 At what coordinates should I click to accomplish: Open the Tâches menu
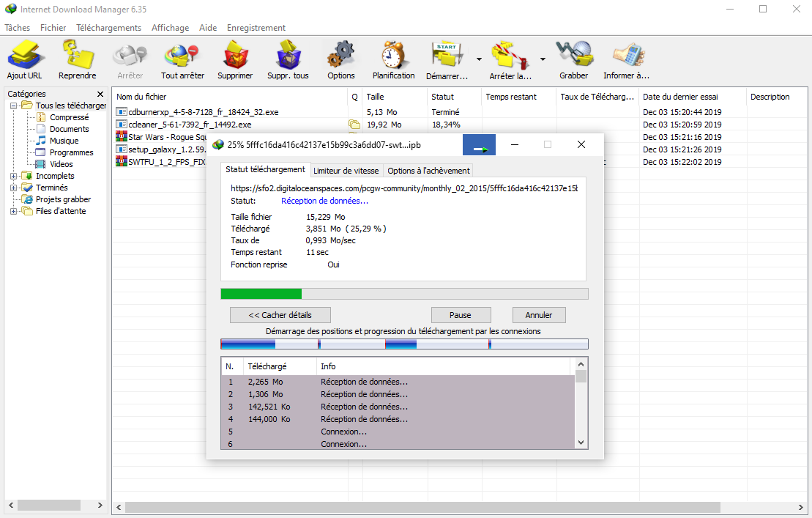coord(18,28)
